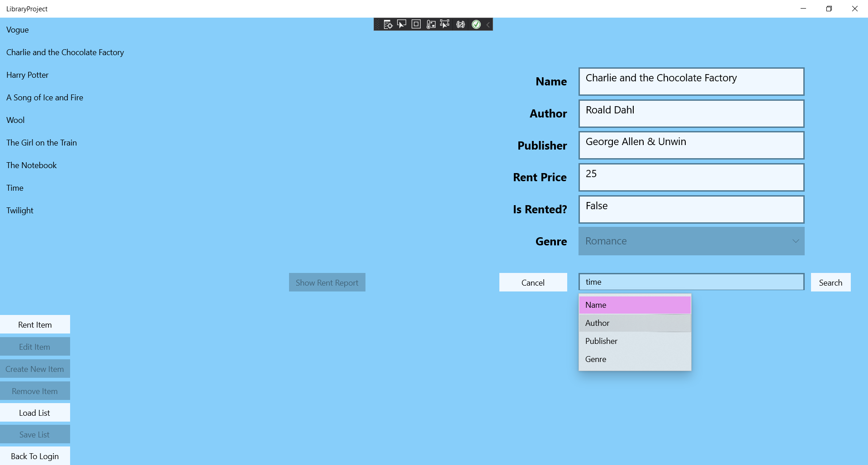
Task: Open XAML Hot Reload settings gear icon
Action: [x=461, y=24]
